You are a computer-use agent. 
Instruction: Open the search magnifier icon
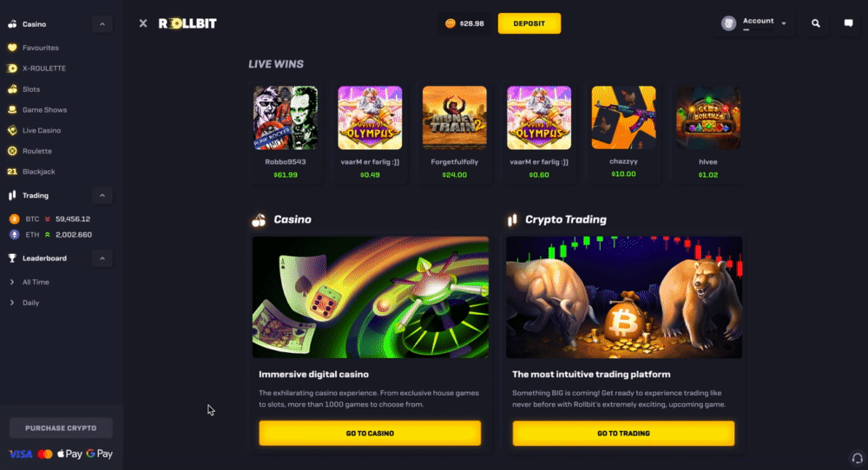815,23
